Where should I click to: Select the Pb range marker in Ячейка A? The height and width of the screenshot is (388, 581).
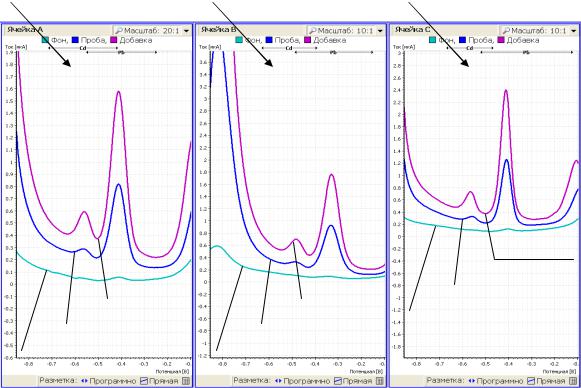[x=121, y=53]
